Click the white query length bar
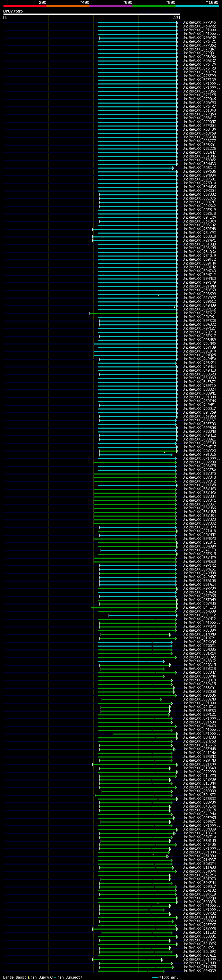Screen dimensions: 222x980 [92, 15]
